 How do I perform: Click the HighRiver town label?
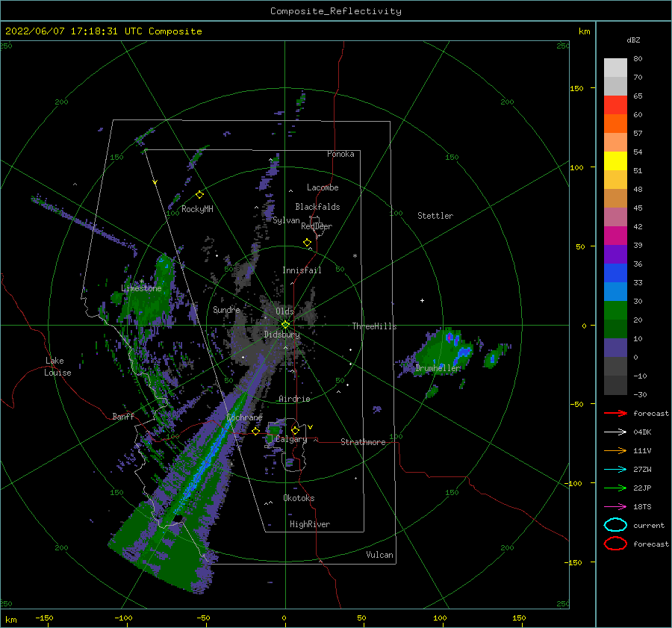[x=310, y=524]
